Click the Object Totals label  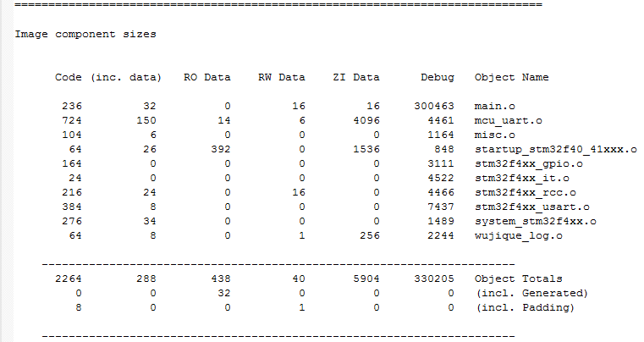point(518,279)
